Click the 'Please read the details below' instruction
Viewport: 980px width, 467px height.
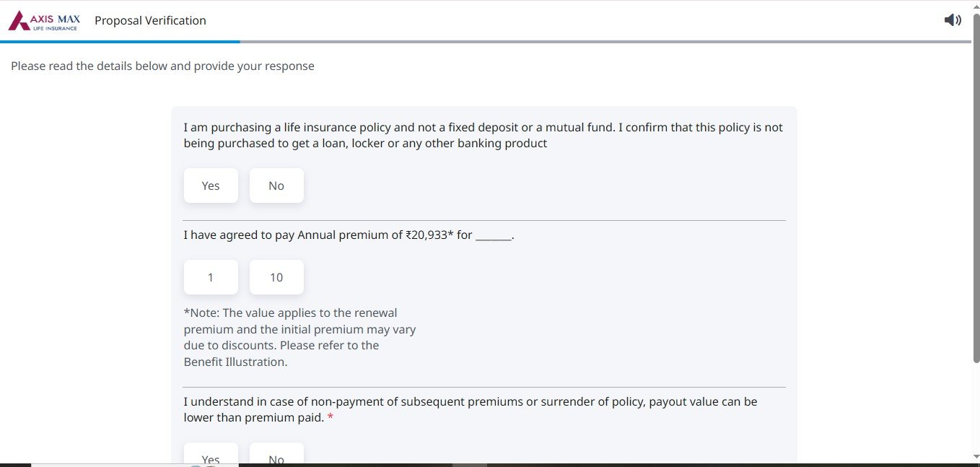pos(162,66)
